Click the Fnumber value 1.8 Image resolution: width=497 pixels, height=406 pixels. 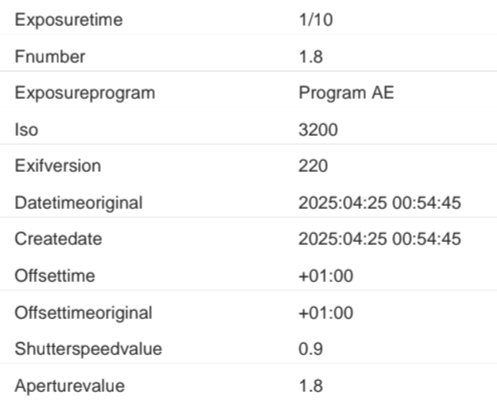(311, 56)
